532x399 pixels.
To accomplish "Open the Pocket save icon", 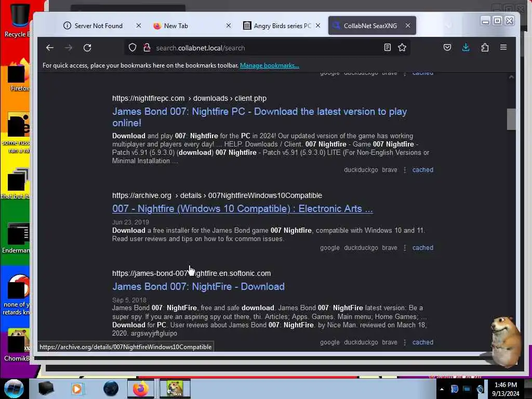I will [447, 47].
